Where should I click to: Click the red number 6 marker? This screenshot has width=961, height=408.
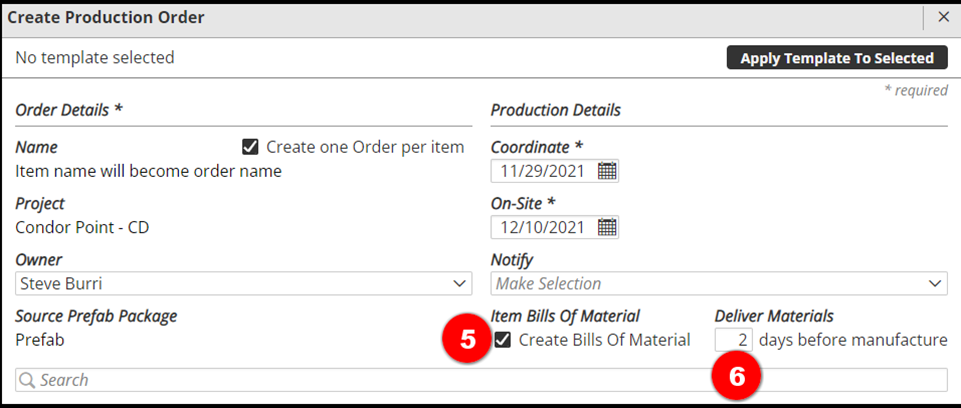(736, 377)
